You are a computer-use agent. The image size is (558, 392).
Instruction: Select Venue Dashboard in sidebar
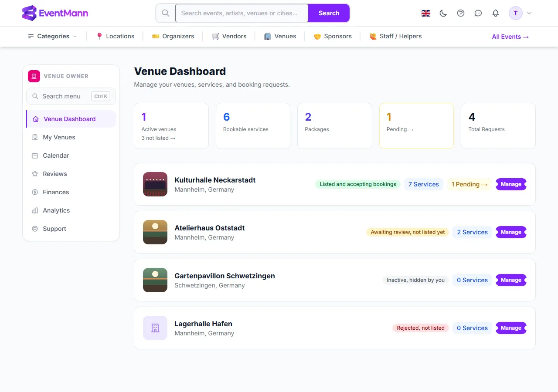pyautogui.click(x=71, y=119)
